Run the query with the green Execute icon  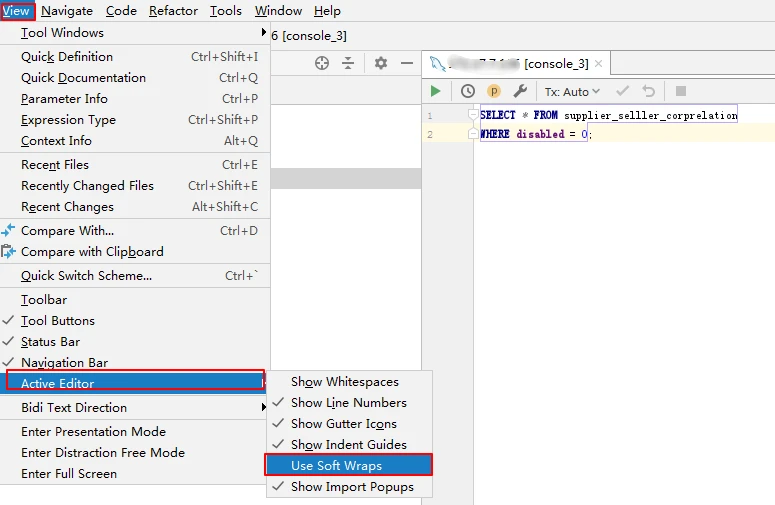click(x=435, y=91)
